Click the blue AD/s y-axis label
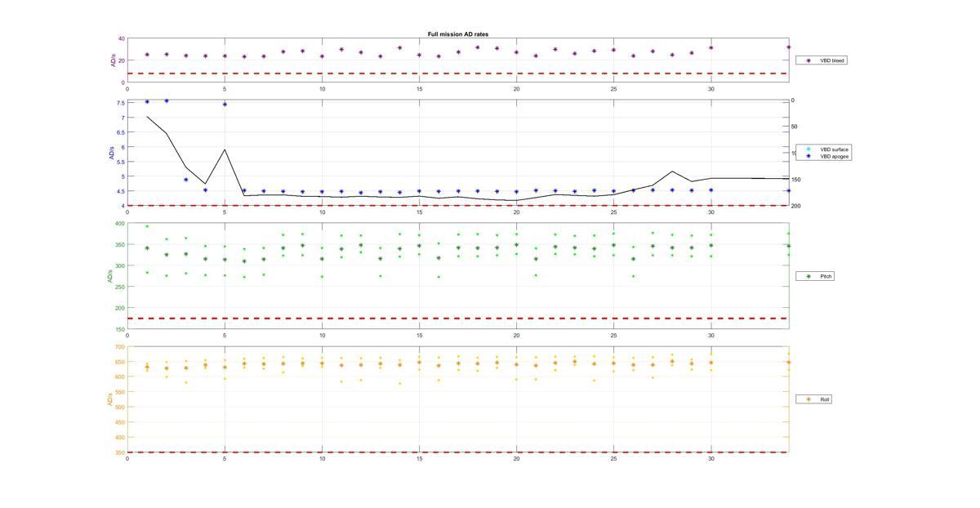This screenshot has width=980, height=508. tap(111, 153)
